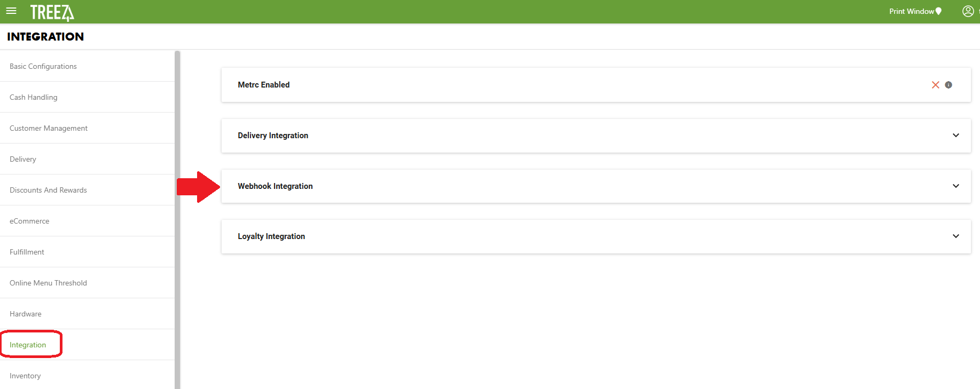This screenshot has width=980, height=389.
Task: Expand the Loyalty Integration chevron
Action: pos(955,236)
